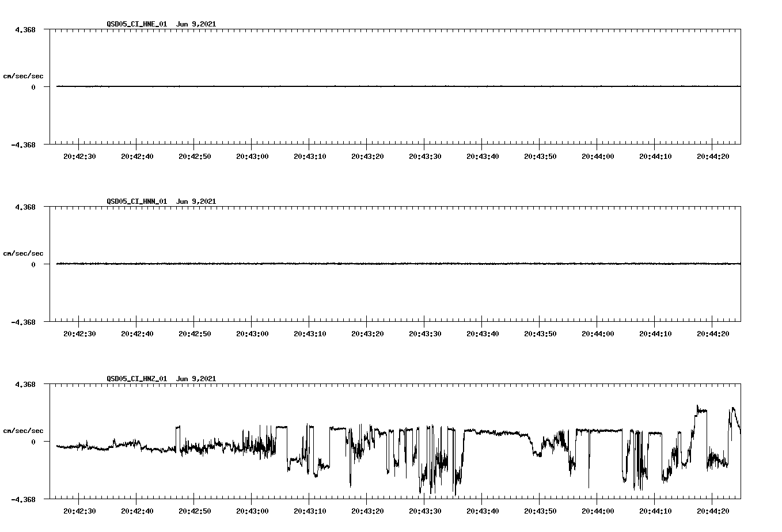This screenshot has width=782, height=532.
Task: Click the 20:43:00 time label under HNE plot
Action: [252, 157]
